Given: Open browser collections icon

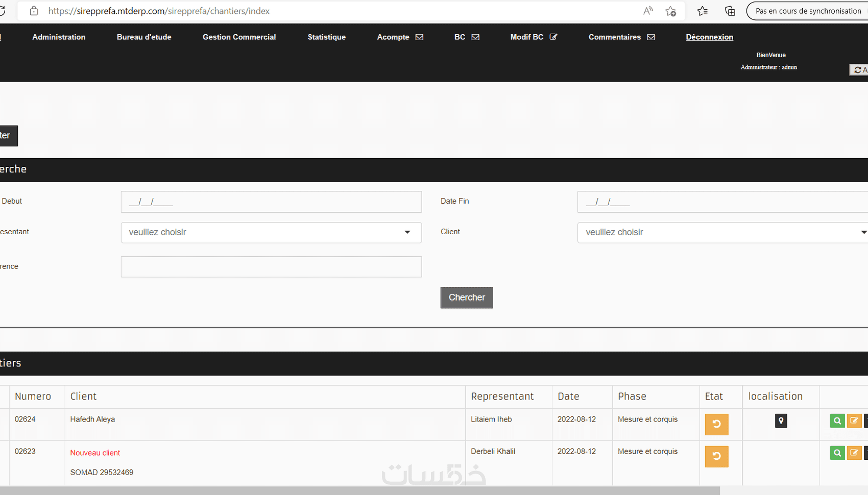Looking at the screenshot, I should click(x=730, y=11).
